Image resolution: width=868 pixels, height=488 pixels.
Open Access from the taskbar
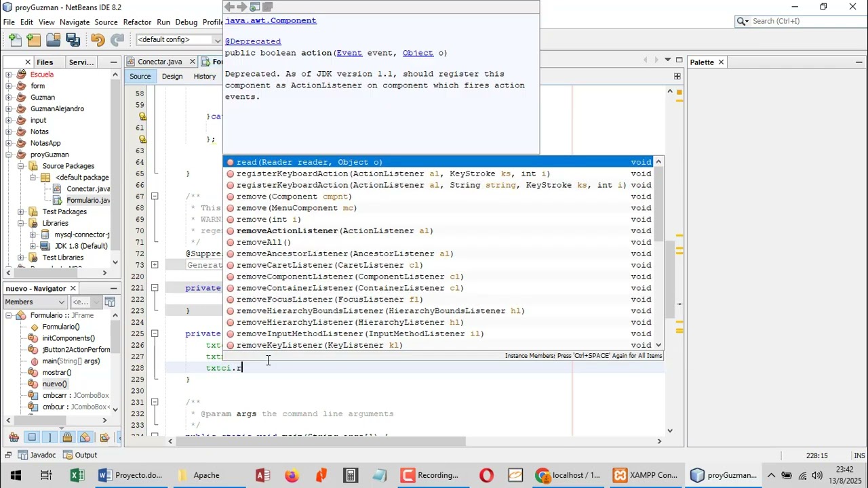coord(262,475)
